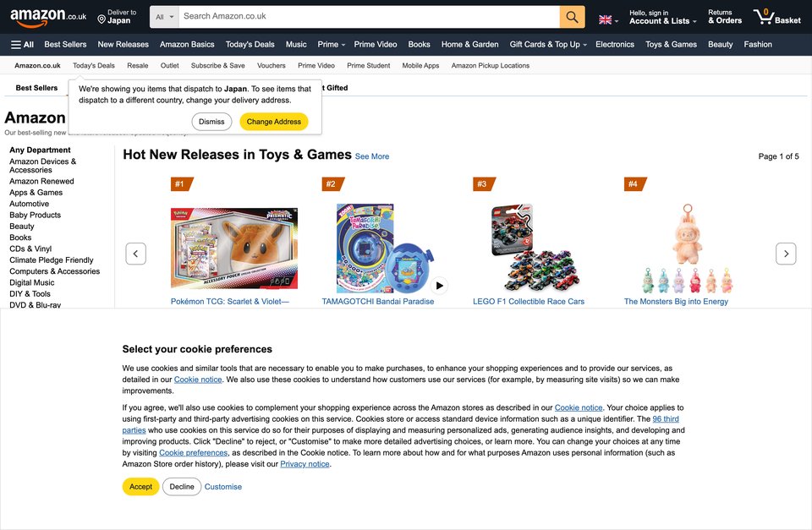Expand Account & Lists dropdown
The width and height of the screenshot is (812, 530).
pos(663,17)
